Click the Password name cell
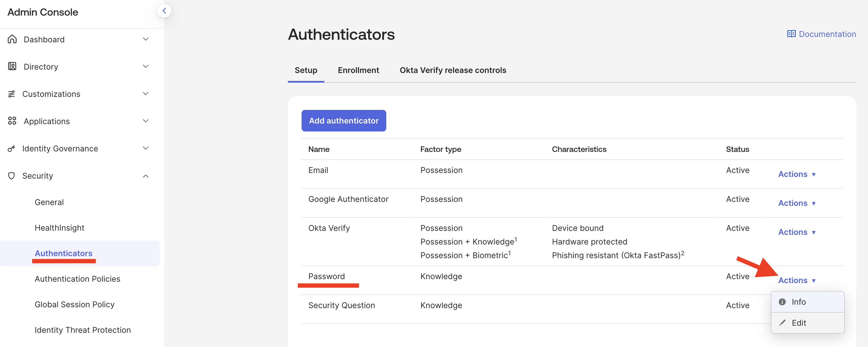This screenshot has height=347, width=868. [327, 276]
